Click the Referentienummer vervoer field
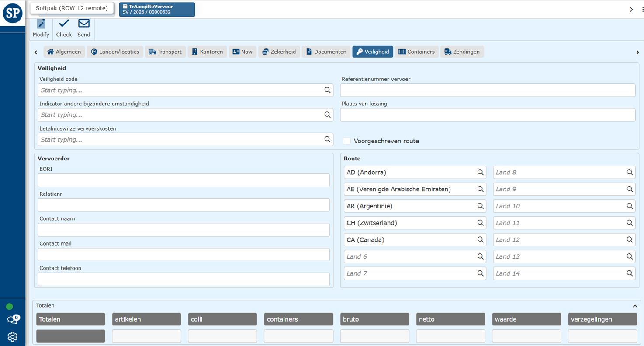Screen dimensions: 644x346 488,90
